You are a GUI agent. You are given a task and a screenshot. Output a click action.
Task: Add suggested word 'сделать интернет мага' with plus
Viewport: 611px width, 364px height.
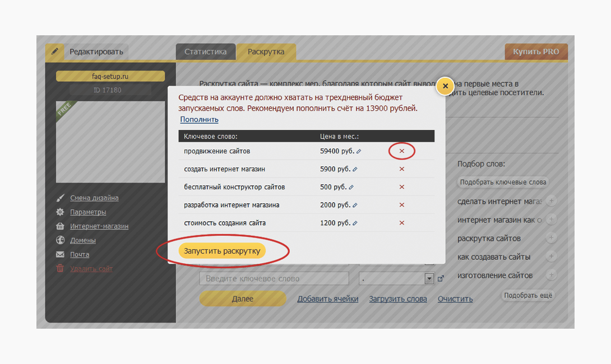551,201
